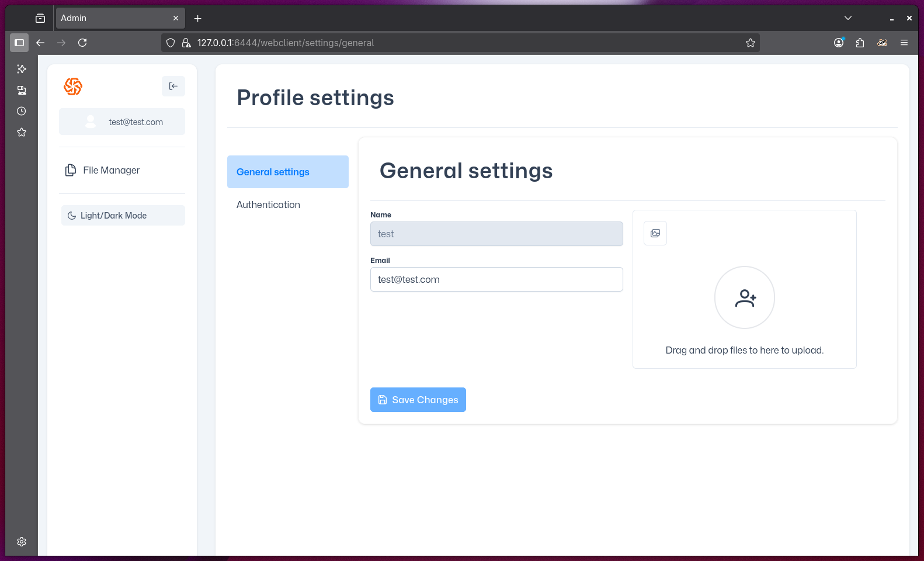The height and width of the screenshot is (561, 924).
Task: Click the logout icon button in sidebar
Action: click(x=173, y=86)
